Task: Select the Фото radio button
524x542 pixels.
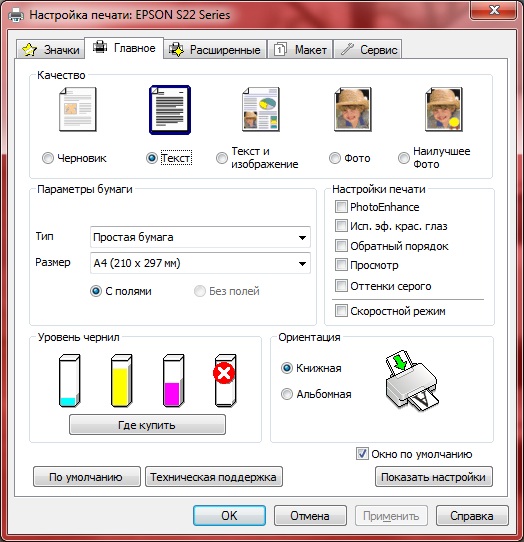Action: pyautogui.click(x=335, y=158)
